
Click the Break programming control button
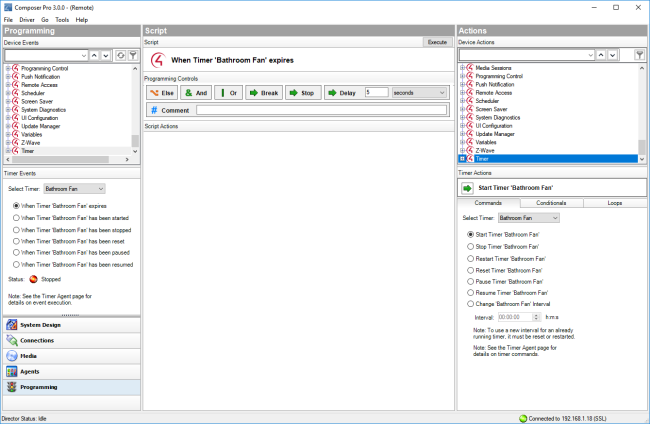(x=264, y=93)
